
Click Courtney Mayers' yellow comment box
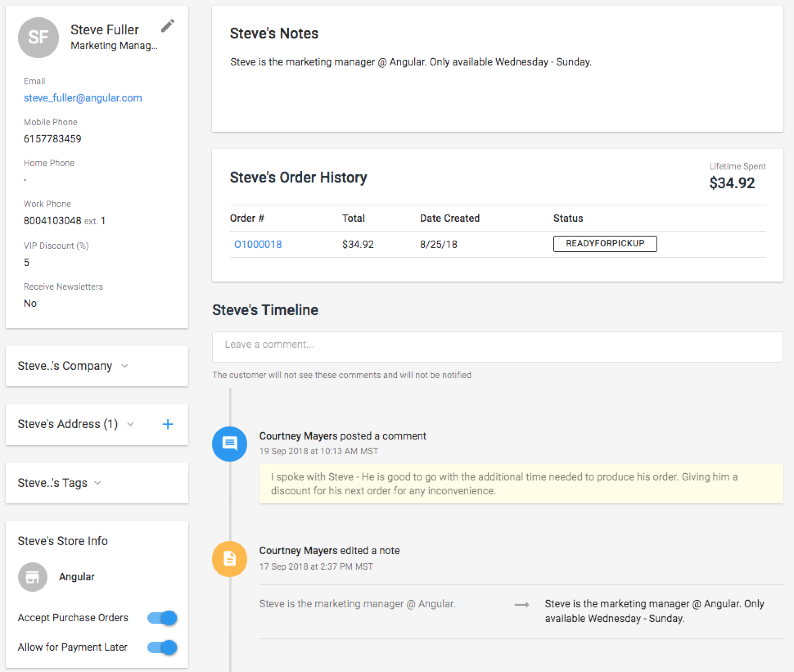click(521, 483)
